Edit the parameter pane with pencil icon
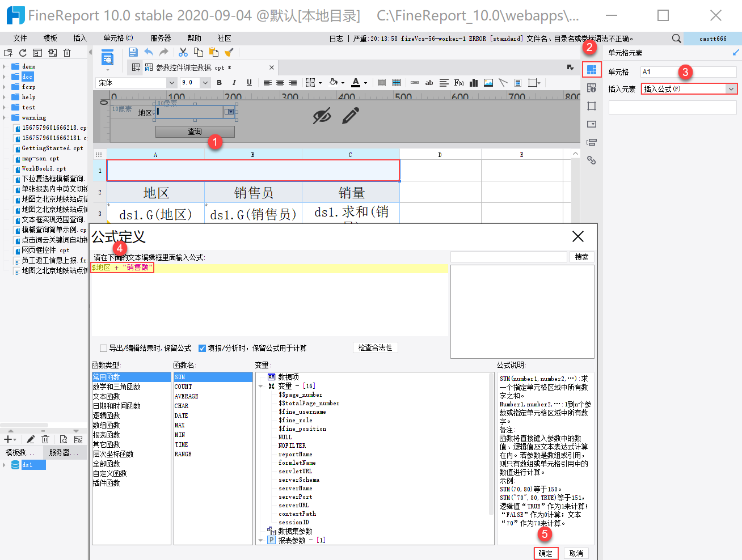The image size is (742, 560). (351, 116)
